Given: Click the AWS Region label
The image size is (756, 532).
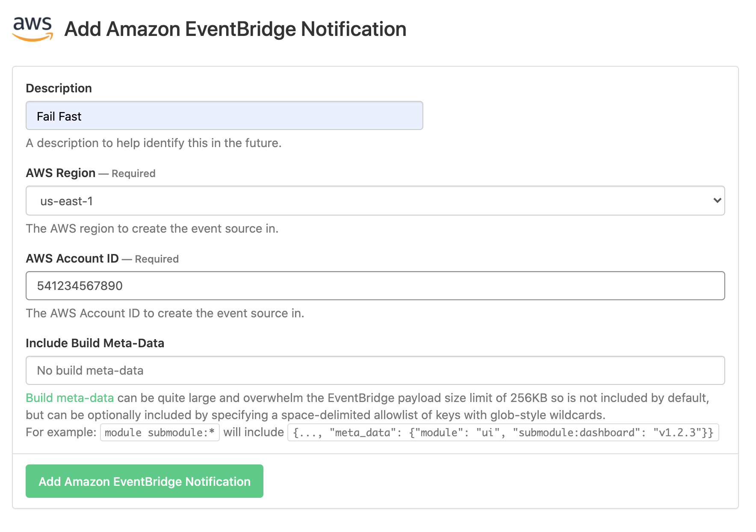Looking at the screenshot, I should tap(61, 173).
